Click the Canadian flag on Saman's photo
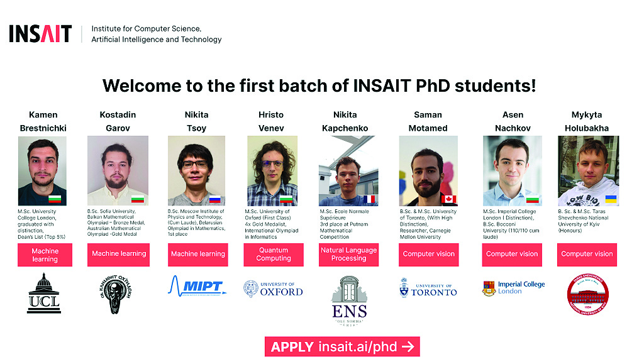 tap(448, 199)
